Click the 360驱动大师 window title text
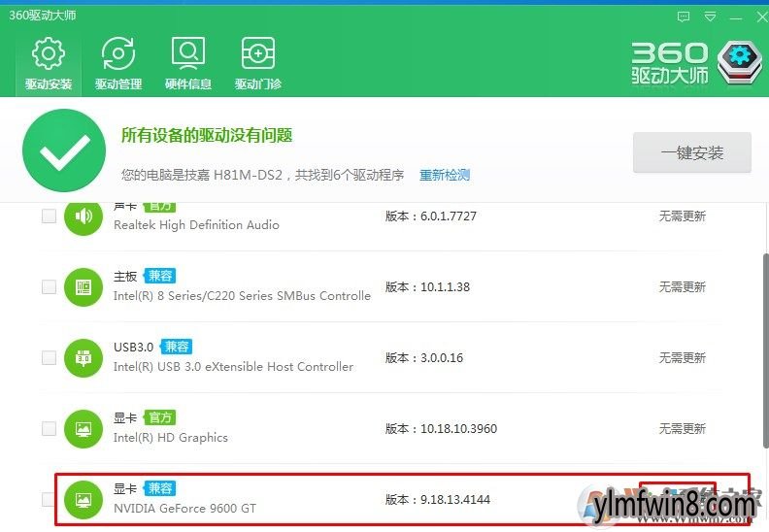This screenshot has height=532, width=769. pos(42,16)
